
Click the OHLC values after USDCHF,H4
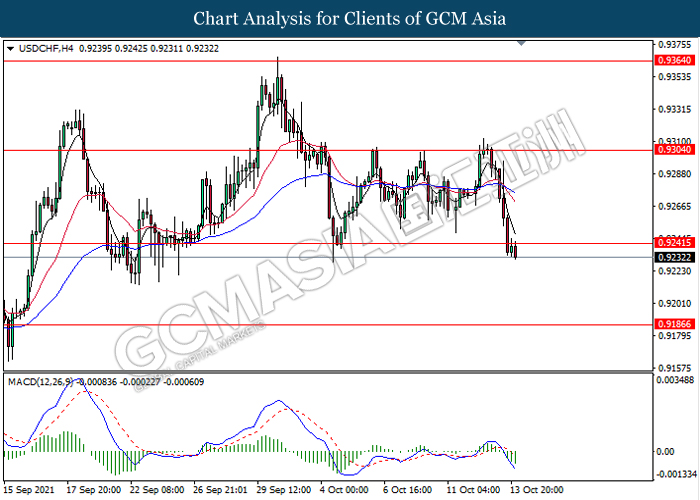click(x=149, y=49)
